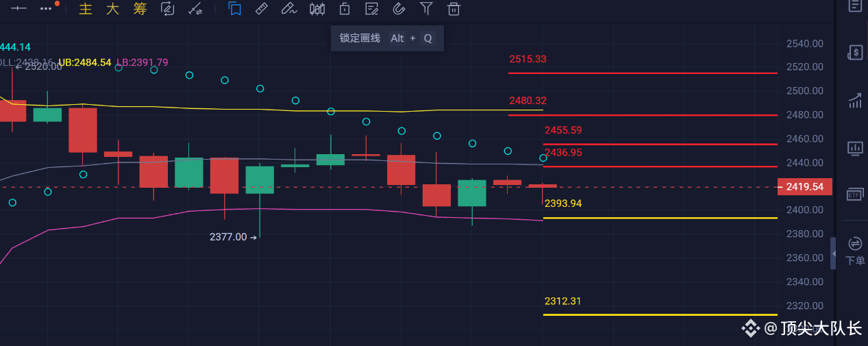
Task: Select the 2393.94 yellow support label
Action: click(563, 203)
